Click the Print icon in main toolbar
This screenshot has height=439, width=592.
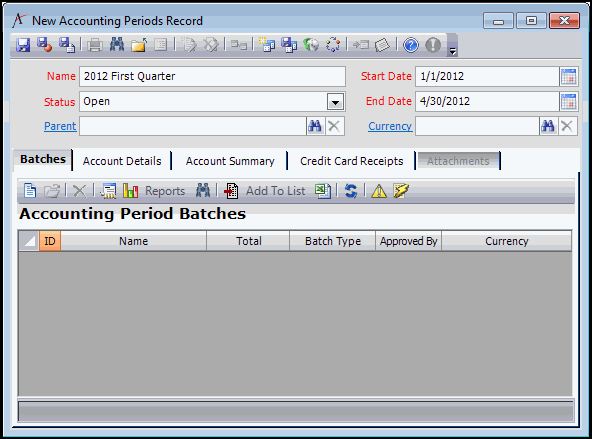coord(94,45)
